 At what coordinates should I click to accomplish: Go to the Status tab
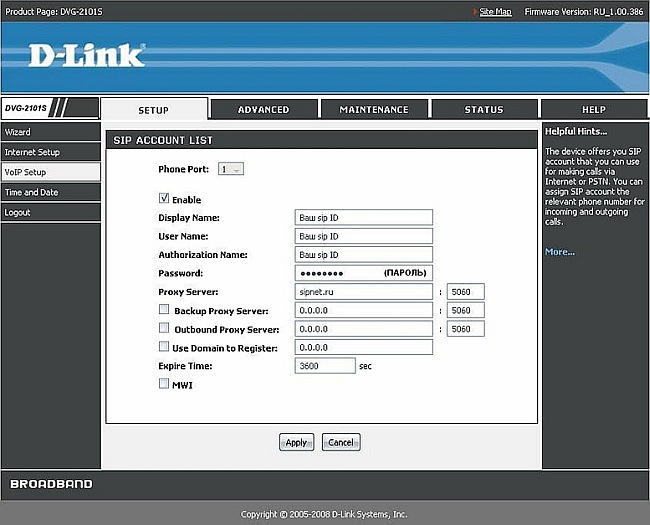pos(484,109)
